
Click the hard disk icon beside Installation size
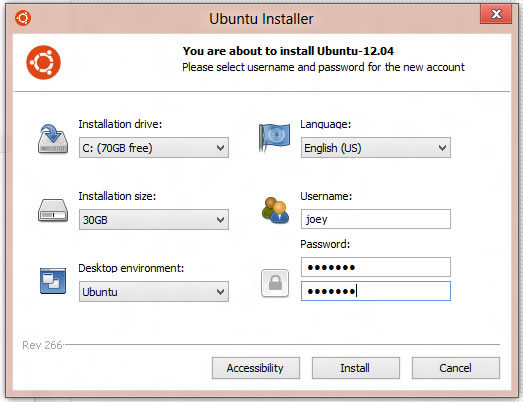(53, 211)
